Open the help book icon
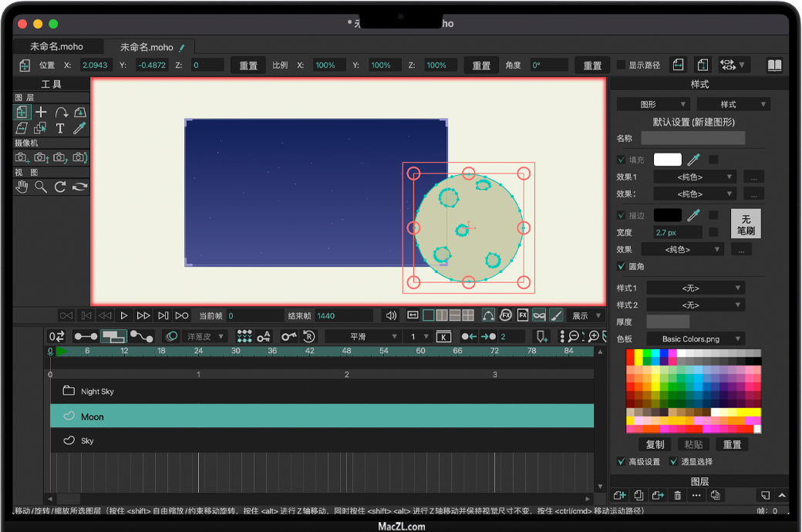Image resolution: width=802 pixels, height=532 pixels. tap(773, 66)
